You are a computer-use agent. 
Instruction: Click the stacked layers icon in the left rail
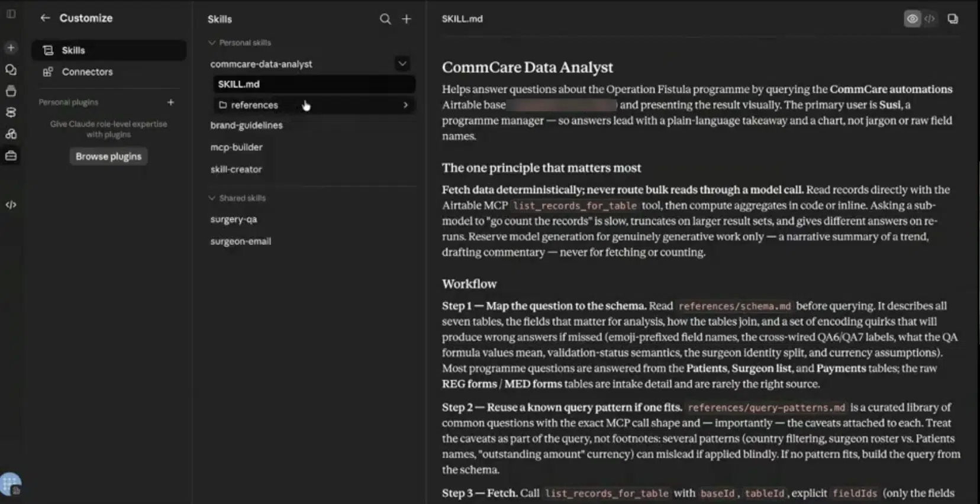click(x=11, y=112)
